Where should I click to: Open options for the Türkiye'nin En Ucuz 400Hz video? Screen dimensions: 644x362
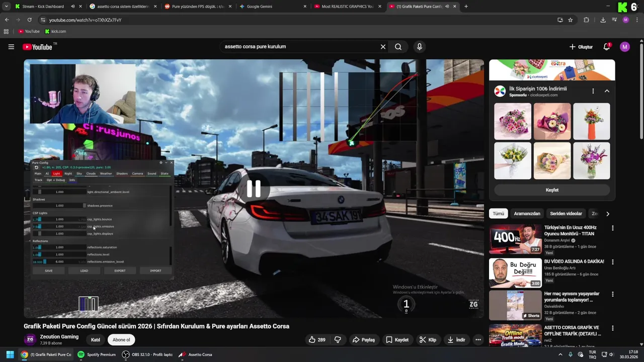tap(612, 228)
